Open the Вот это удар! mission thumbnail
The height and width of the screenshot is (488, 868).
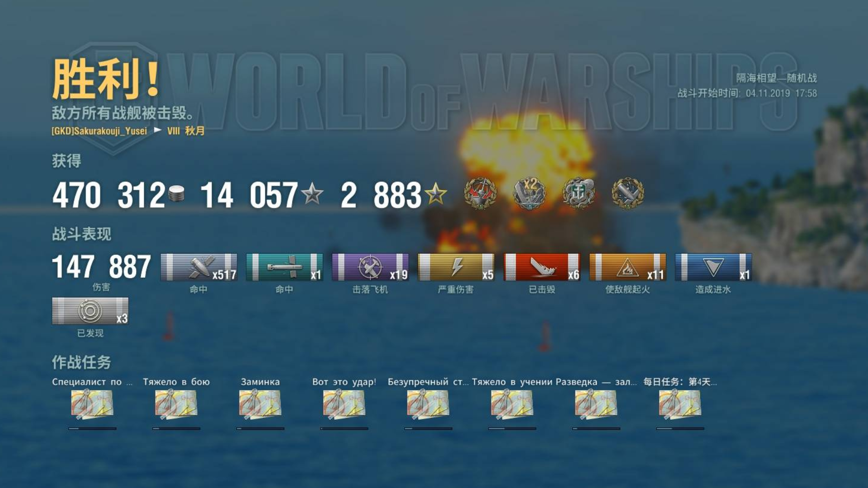pos(344,403)
